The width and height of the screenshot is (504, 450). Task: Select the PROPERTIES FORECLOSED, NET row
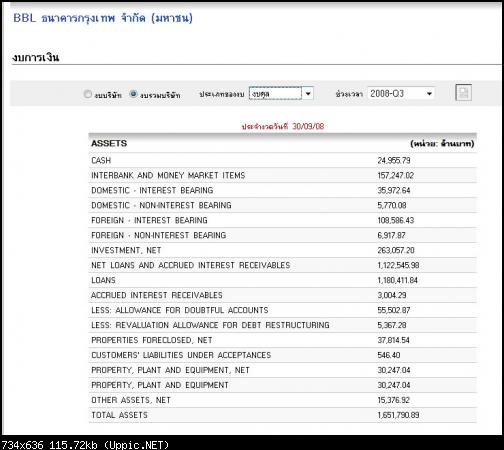point(282,340)
